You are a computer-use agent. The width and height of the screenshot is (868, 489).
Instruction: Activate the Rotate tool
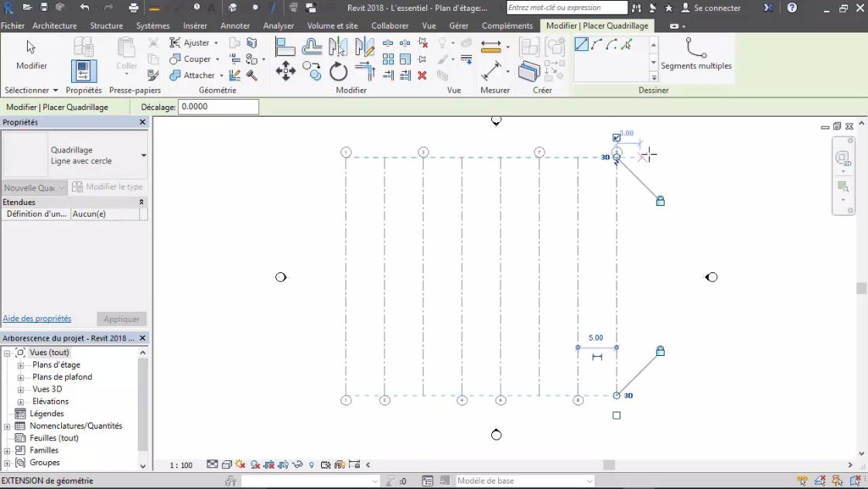click(x=337, y=71)
